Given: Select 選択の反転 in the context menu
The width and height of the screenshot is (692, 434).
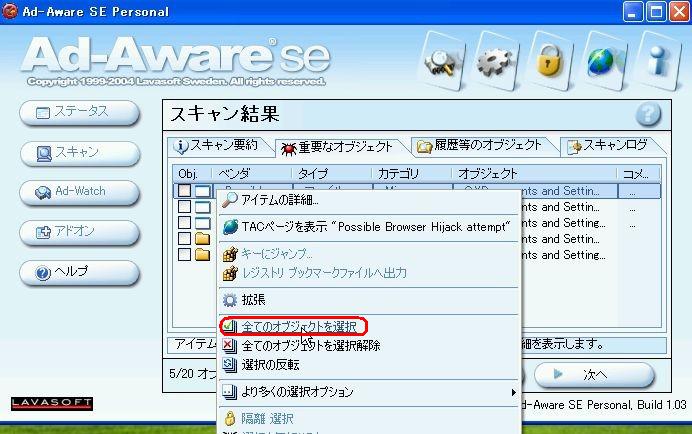Looking at the screenshot, I should pos(270,364).
